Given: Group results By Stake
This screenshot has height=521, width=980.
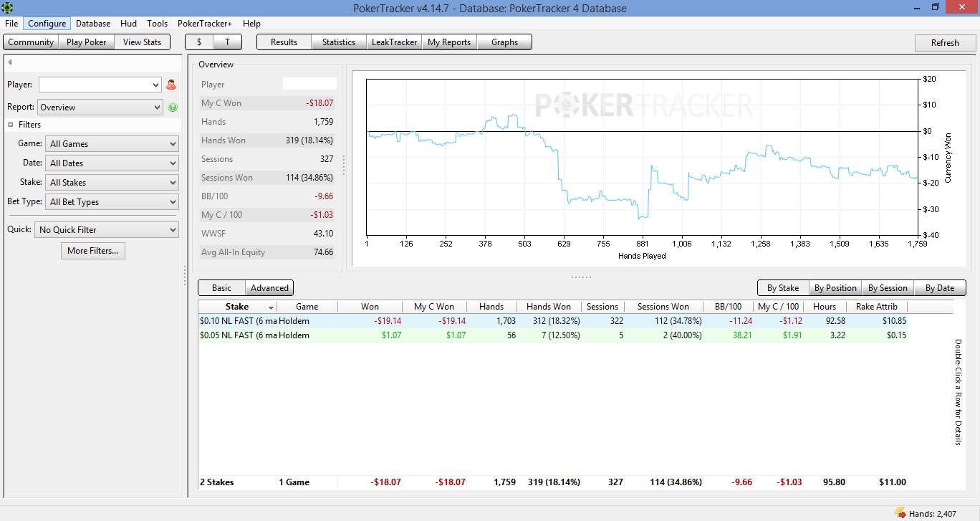Looking at the screenshot, I should coord(783,288).
